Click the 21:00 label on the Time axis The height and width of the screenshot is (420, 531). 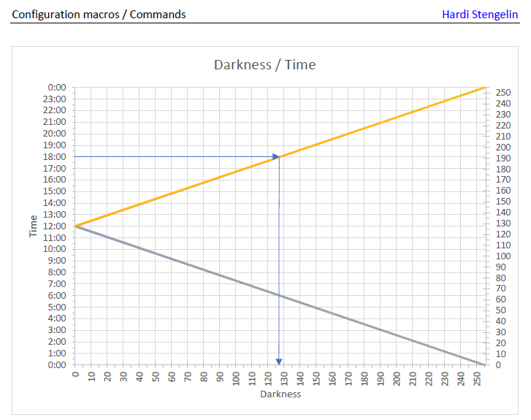coord(55,122)
